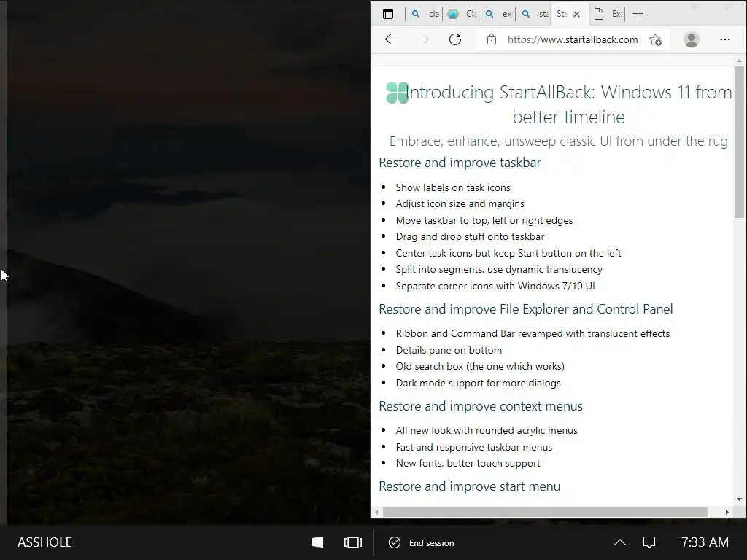Reload the current page
This screenshot has height=560, width=747.
(x=455, y=39)
